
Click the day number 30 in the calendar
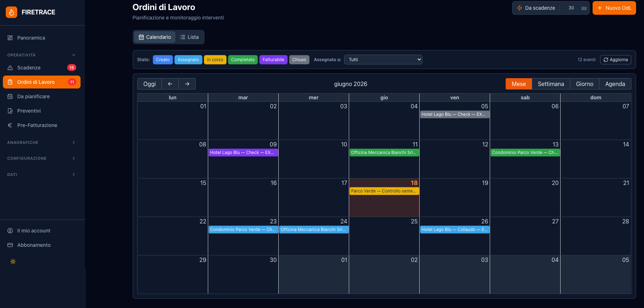pos(273,260)
